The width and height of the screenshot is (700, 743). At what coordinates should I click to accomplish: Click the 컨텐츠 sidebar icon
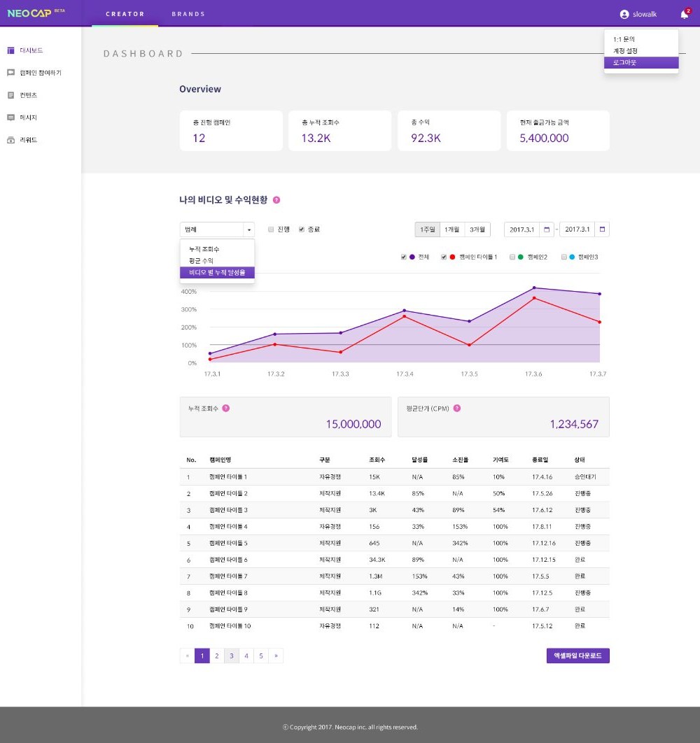(x=10, y=94)
